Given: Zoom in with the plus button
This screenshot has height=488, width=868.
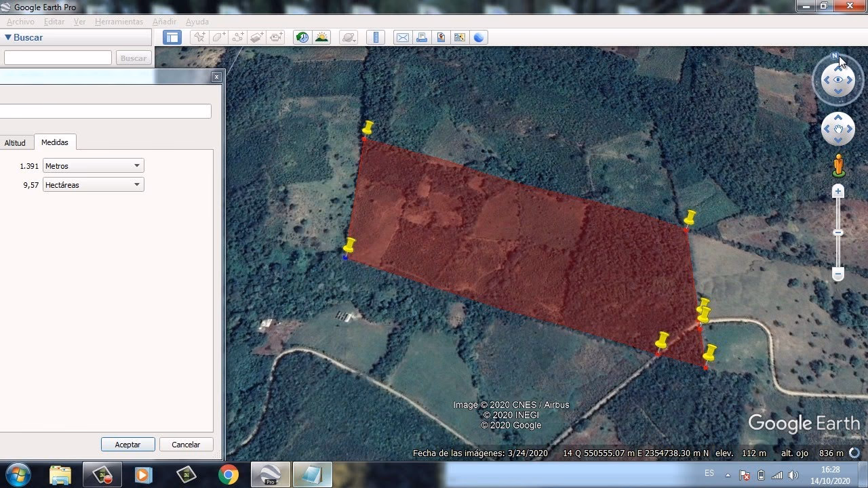Looking at the screenshot, I should click(838, 192).
